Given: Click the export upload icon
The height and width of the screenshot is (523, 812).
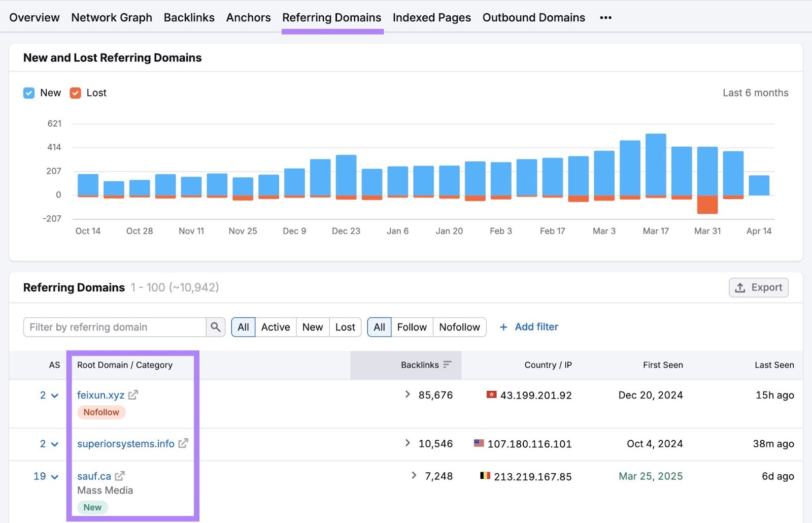Looking at the screenshot, I should pyautogui.click(x=740, y=287).
